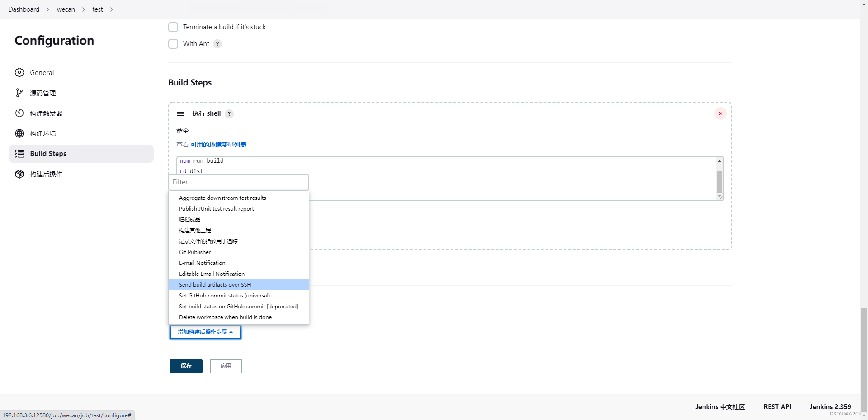Click the shell textarea scrollbar thumb
Image resolution: width=868 pixels, height=420 pixels.
[719, 182]
